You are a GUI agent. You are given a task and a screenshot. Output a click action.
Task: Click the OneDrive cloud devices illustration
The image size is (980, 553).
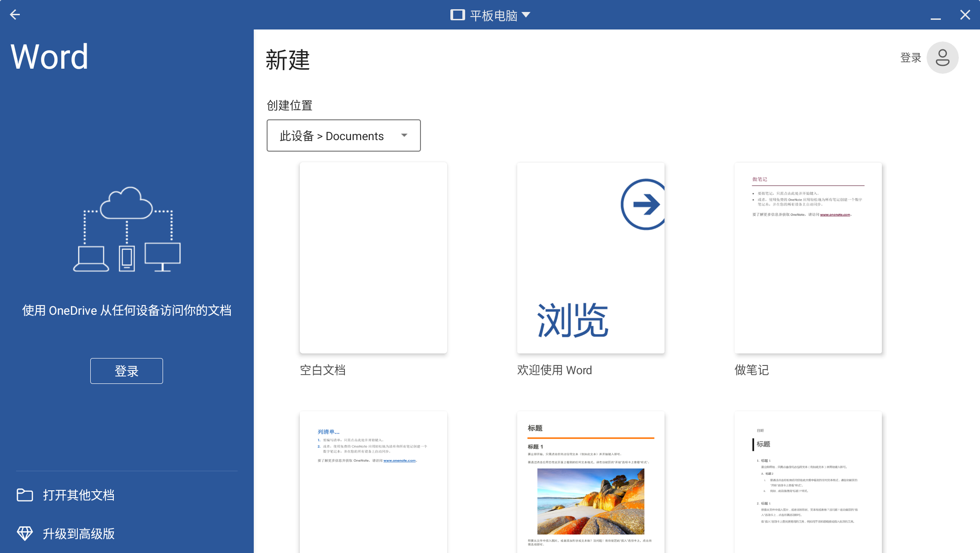pyautogui.click(x=127, y=229)
